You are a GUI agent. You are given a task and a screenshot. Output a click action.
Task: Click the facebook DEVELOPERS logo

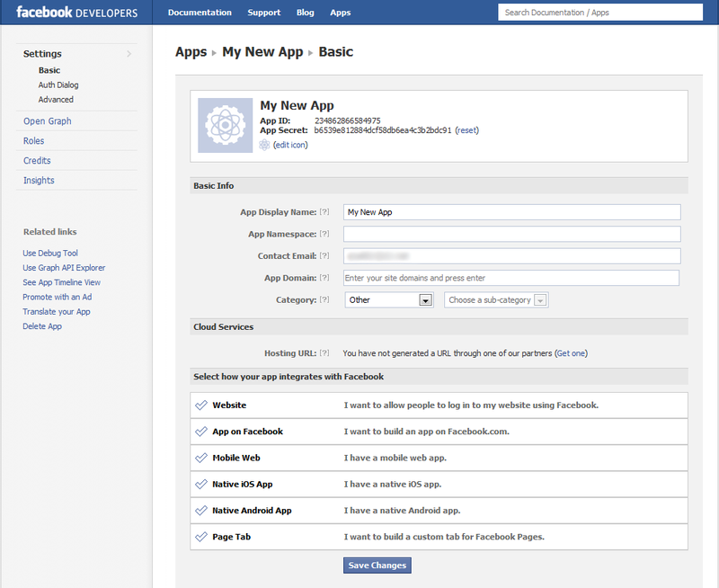(x=76, y=12)
